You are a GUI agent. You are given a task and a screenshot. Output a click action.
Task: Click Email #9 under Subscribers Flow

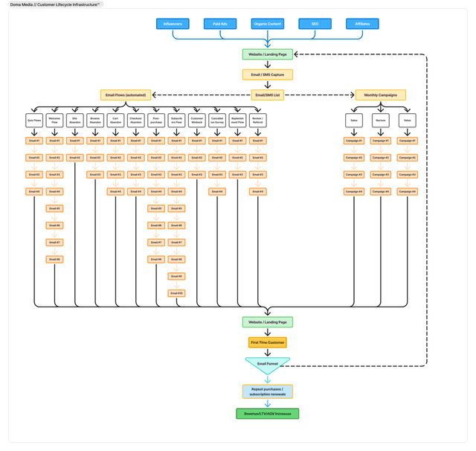(x=177, y=276)
